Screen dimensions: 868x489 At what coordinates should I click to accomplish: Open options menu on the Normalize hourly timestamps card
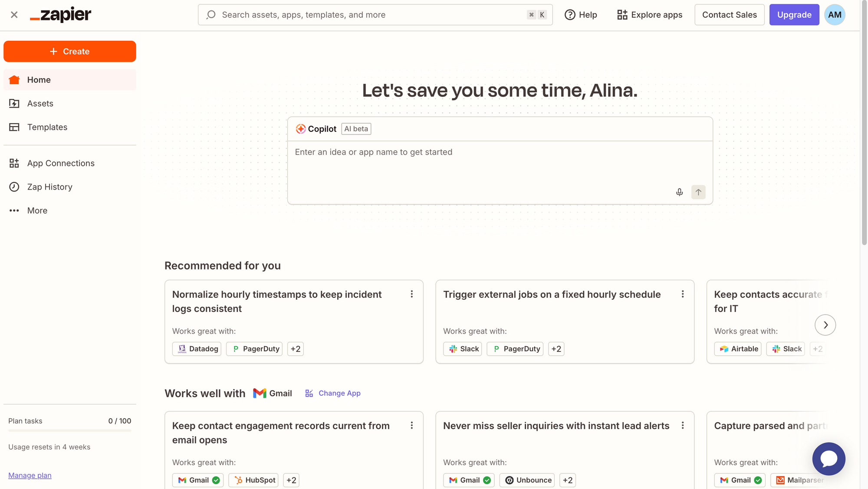[x=411, y=294]
